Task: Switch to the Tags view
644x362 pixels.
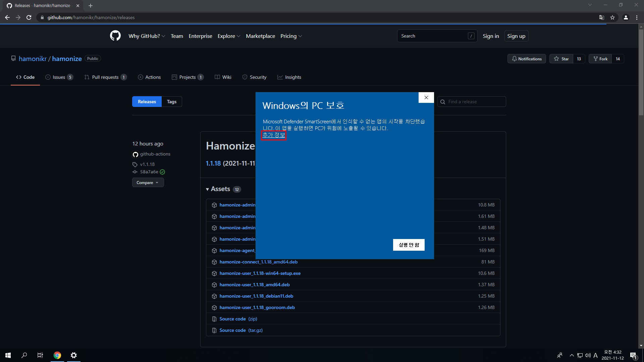Action: (172, 102)
